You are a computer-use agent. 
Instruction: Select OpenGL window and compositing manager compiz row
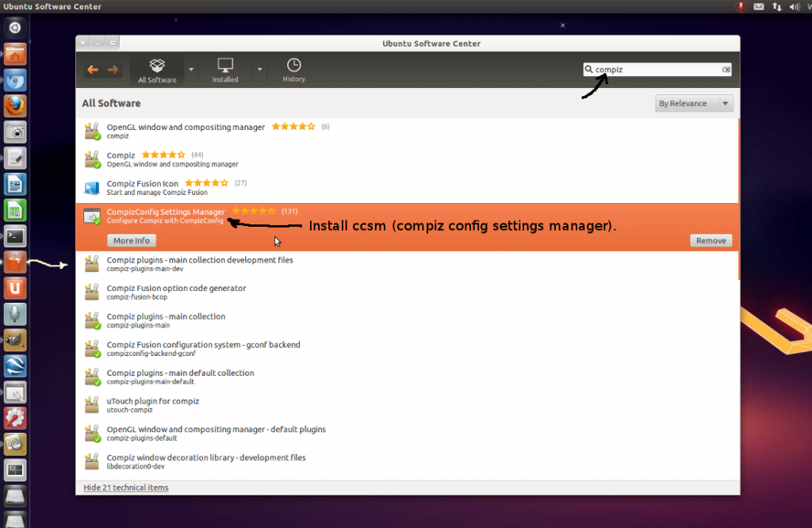coord(407,132)
